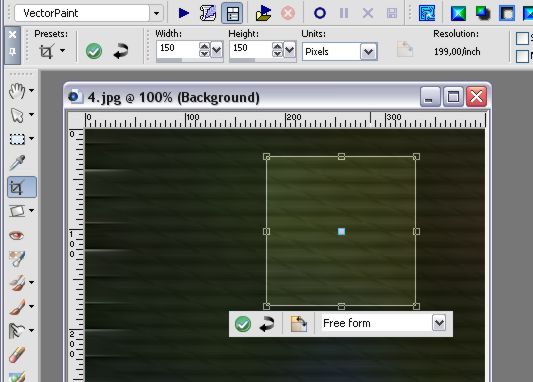Select the rectangular Selection tool
This screenshot has width=533, height=382.
(17, 139)
